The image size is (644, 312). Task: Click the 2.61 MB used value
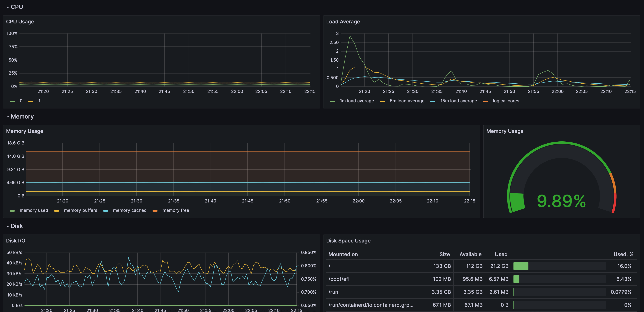click(x=499, y=292)
